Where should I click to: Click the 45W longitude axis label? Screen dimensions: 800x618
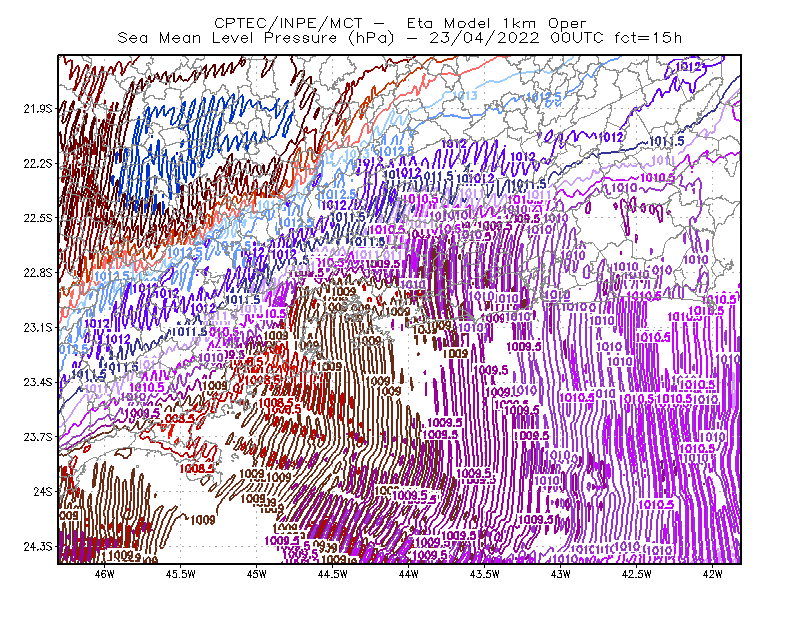point(257,574)
